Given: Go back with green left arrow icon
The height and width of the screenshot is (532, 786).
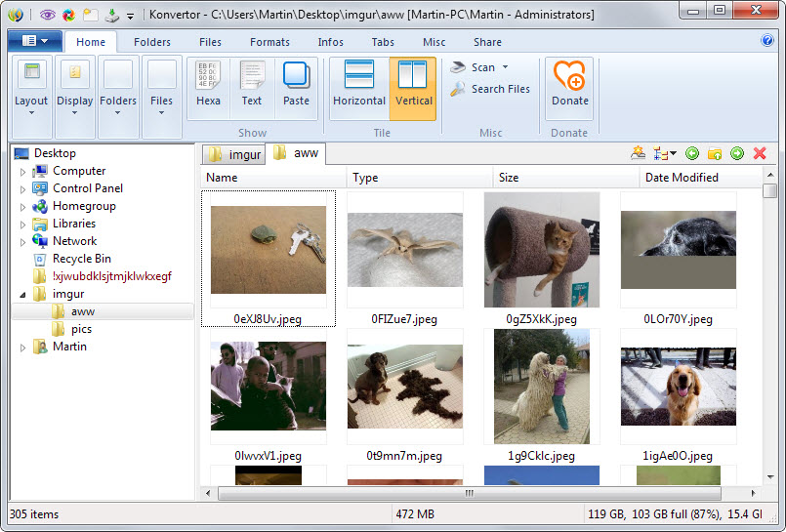Looking at the screenshot, I should 691,153.
